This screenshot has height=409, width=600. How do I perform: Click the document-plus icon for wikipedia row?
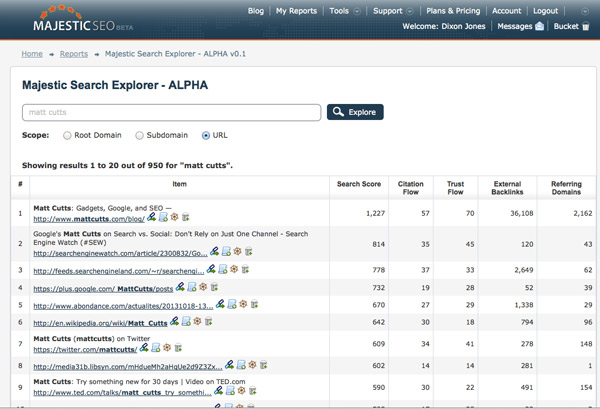[186, 321]
